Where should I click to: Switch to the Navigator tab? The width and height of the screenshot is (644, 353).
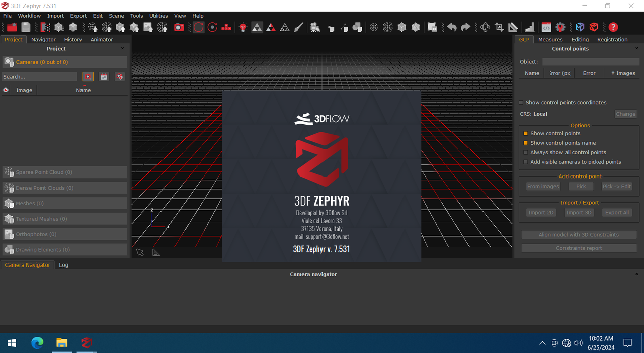(43, 39)
